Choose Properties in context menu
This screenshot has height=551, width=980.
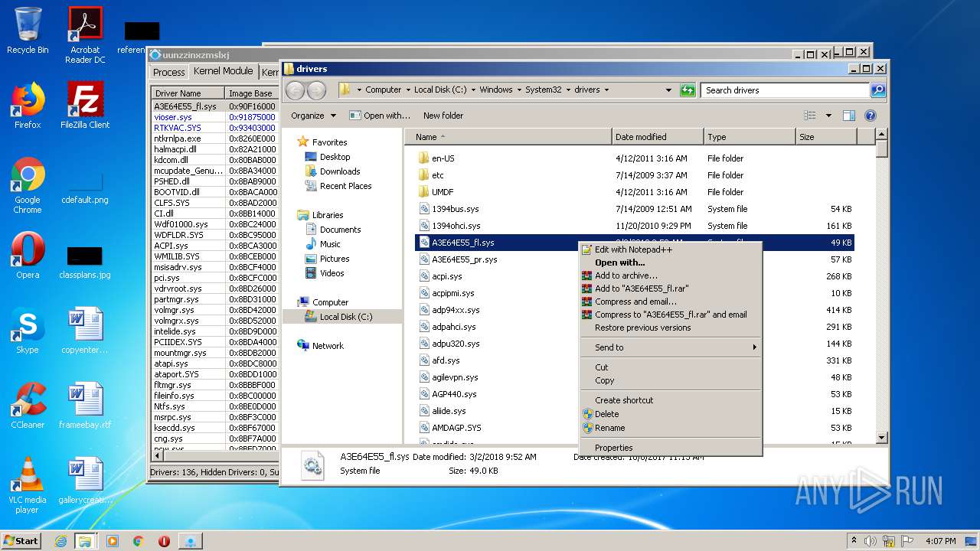click(670, 448)
